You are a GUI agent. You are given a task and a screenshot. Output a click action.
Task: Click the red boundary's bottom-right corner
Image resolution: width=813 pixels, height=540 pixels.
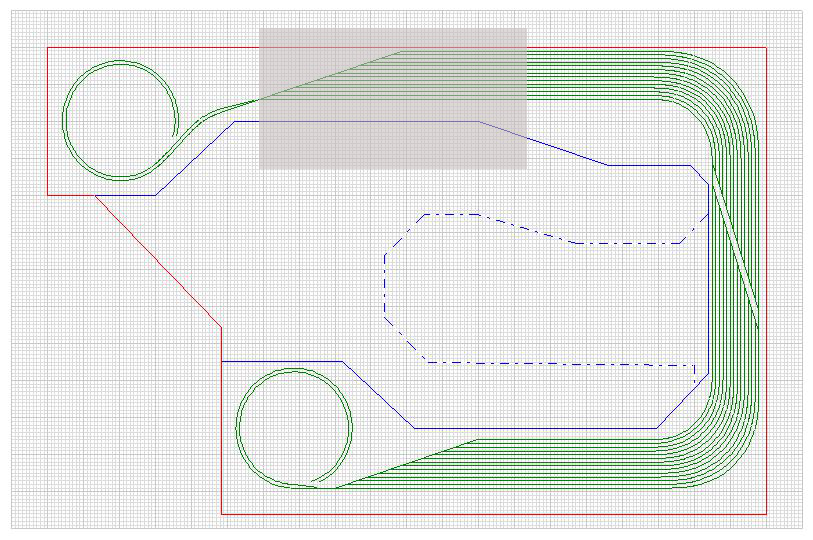[765, 514]
